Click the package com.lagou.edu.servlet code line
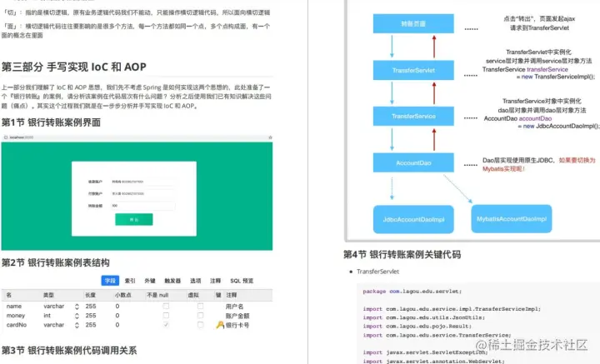Image resolution: width=600 pixels, height=364 pixels. pos(412,292)
